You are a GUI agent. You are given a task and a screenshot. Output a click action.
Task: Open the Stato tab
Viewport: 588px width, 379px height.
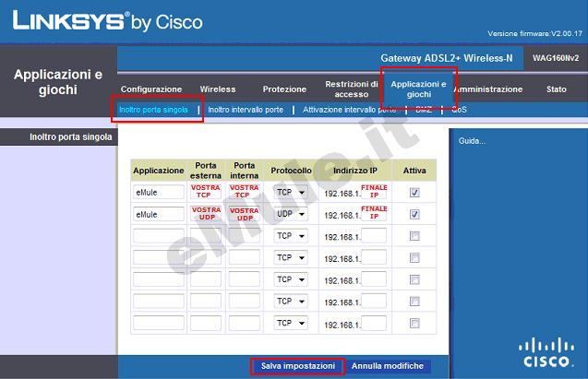(556, 89)
